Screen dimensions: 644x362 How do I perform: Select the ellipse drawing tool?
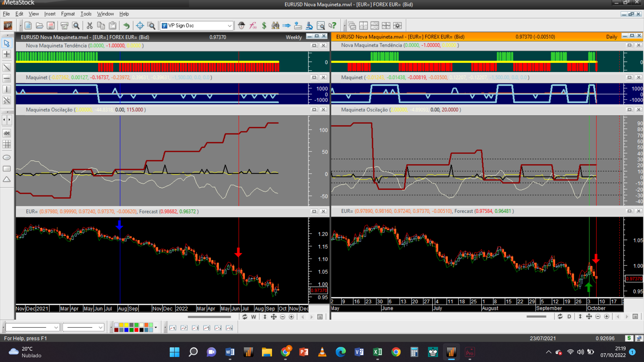pyautogui.click(x=7, y=158)
